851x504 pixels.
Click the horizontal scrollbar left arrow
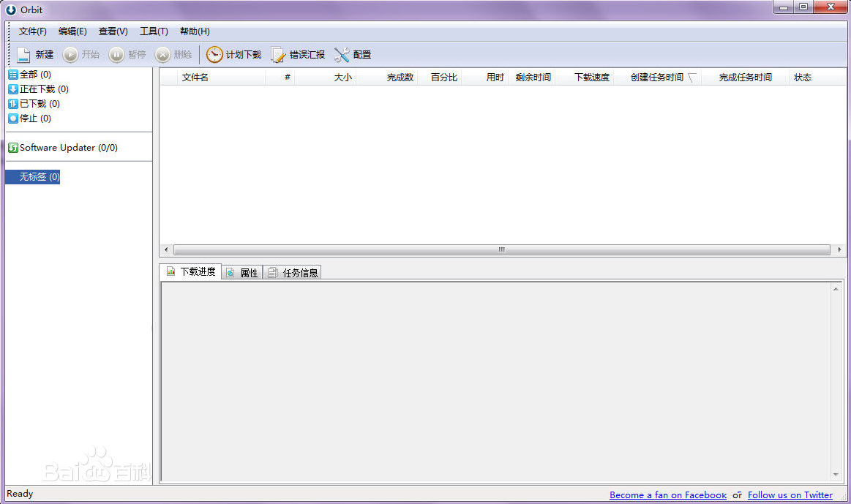(166, 250)
